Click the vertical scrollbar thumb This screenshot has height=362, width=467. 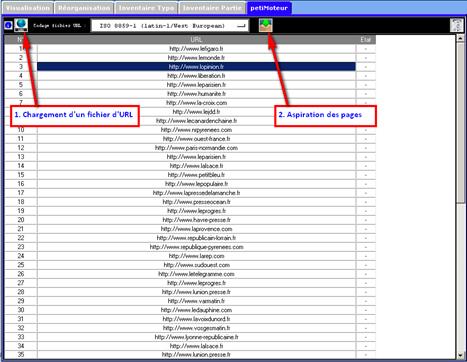(x=460, y=122)
